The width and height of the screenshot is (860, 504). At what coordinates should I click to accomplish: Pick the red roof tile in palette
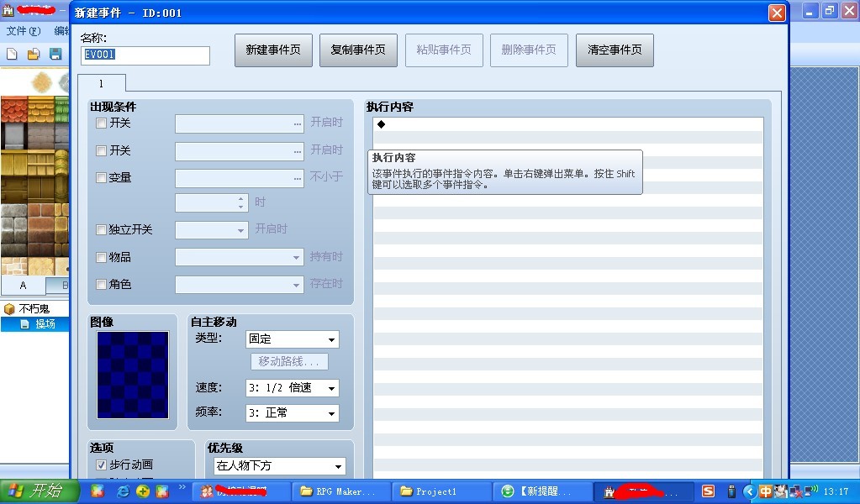[13, 109]
